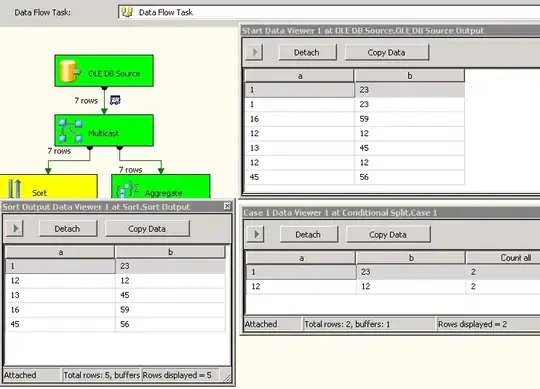540x389 pixels.
Task: Click column header b in Sort Output viewer
Action: coord(170,252)
